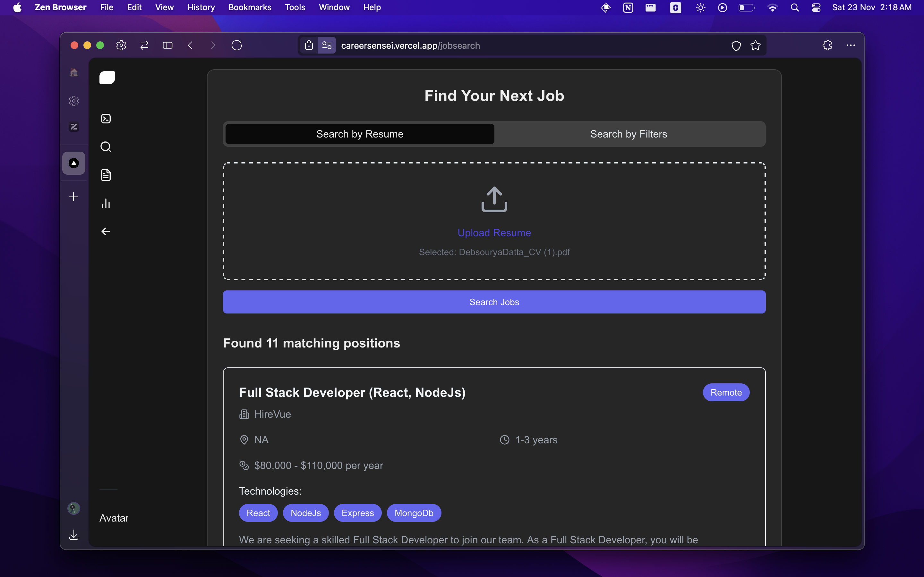Open macOS Control Center toggles

(x=816, y=8)
